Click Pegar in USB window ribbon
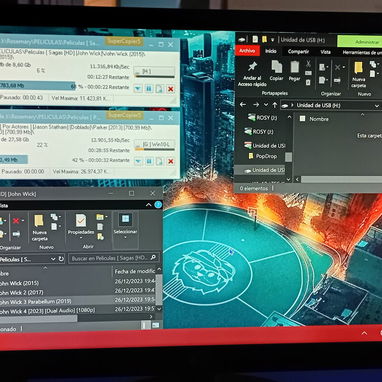The image size is (382, 382). (294, 71)
